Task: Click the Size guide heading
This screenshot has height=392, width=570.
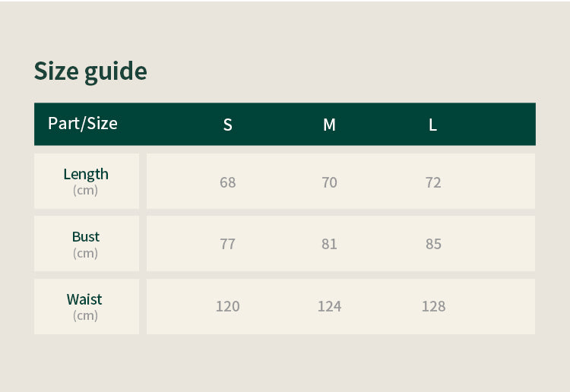Action: point(90,71)
